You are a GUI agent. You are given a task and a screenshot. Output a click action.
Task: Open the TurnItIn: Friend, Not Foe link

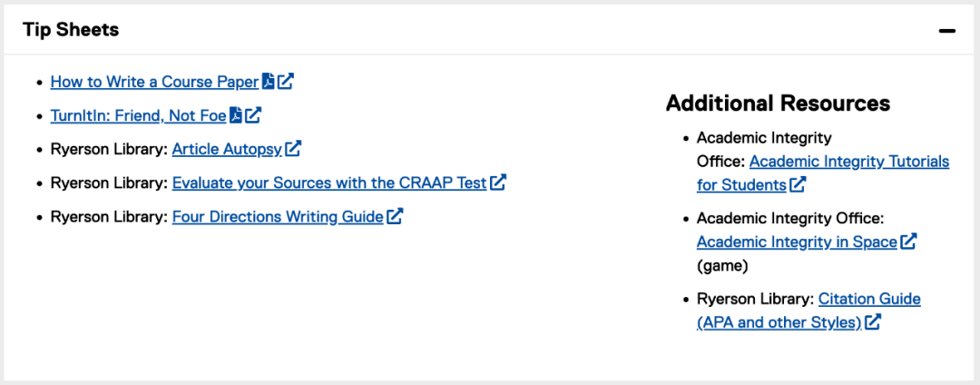[138, 115]
